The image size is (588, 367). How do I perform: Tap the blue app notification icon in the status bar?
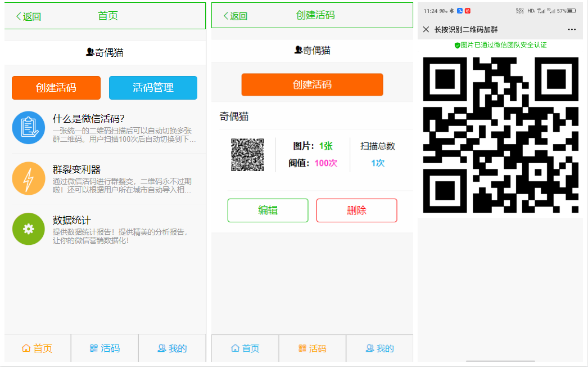click(x=460, y=11)
